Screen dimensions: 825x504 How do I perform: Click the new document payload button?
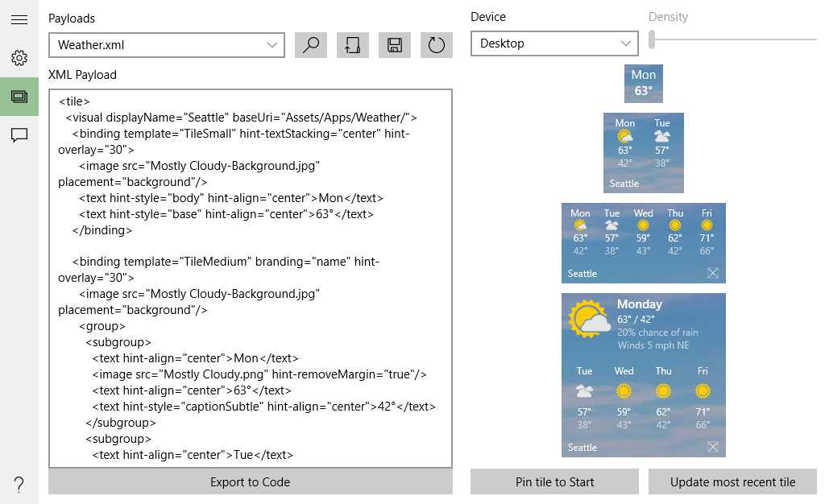353,45
